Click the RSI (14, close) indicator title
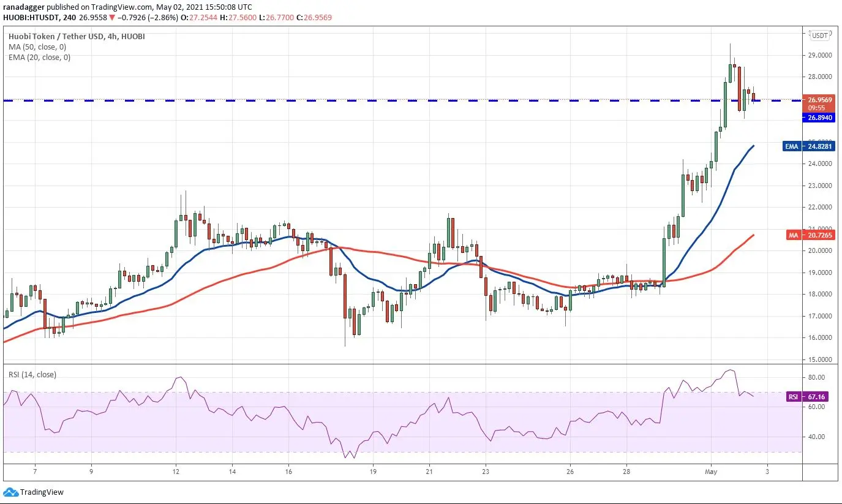 tap(32, 375)
